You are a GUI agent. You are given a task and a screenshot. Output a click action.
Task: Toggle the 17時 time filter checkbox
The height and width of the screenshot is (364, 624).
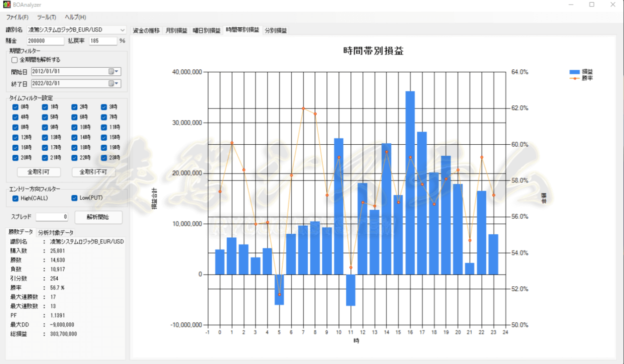(45, 148)
